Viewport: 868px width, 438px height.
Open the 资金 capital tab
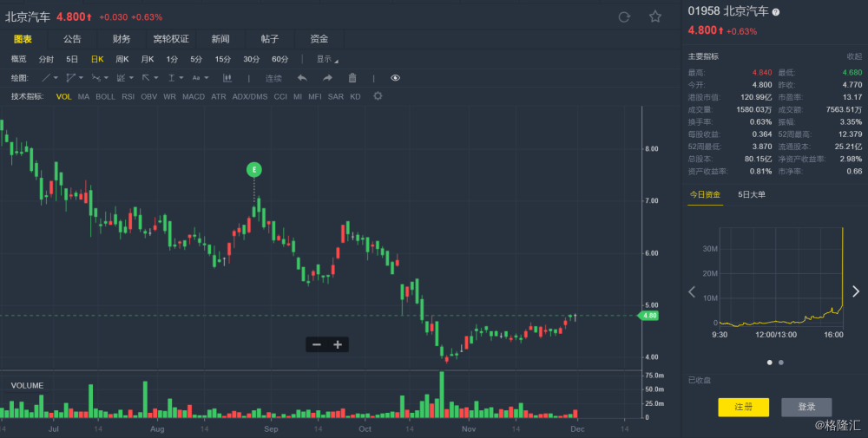coord(319,39)
